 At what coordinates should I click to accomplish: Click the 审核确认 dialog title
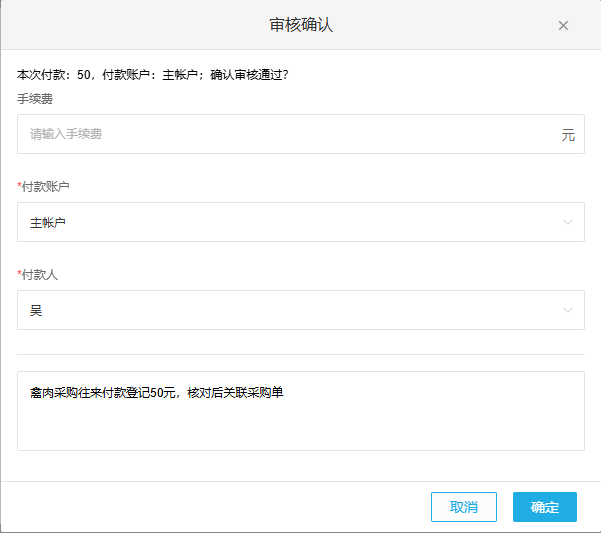[x=301, y=25]
